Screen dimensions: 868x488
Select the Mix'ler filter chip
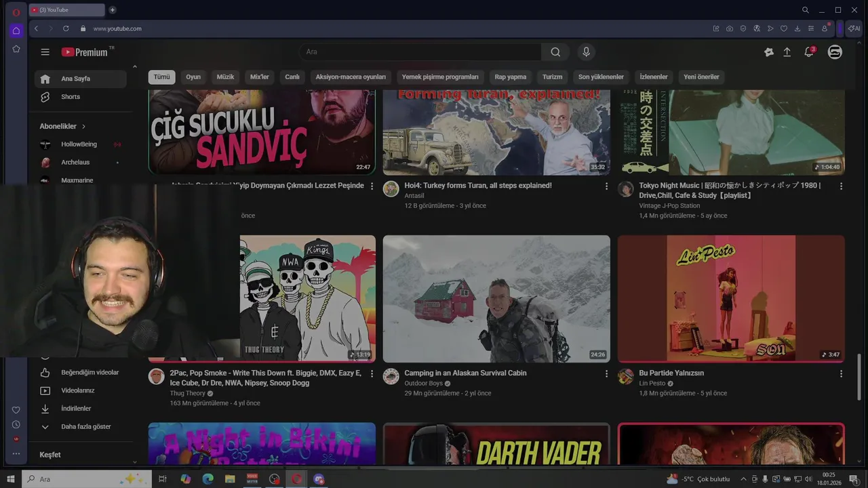[x=260, y=77]
